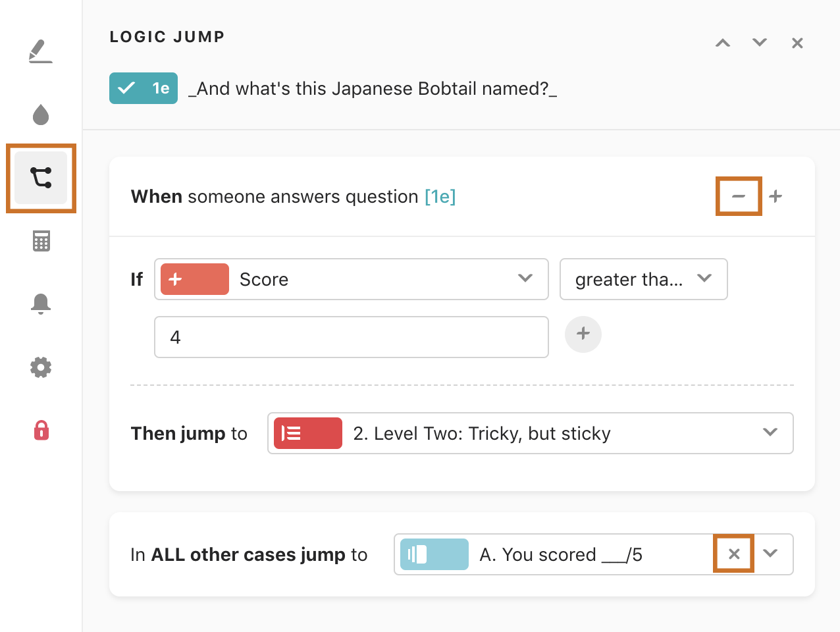Open the Score variable dropdown
This screenshot has height=632, width=840.
click(352, 279)
